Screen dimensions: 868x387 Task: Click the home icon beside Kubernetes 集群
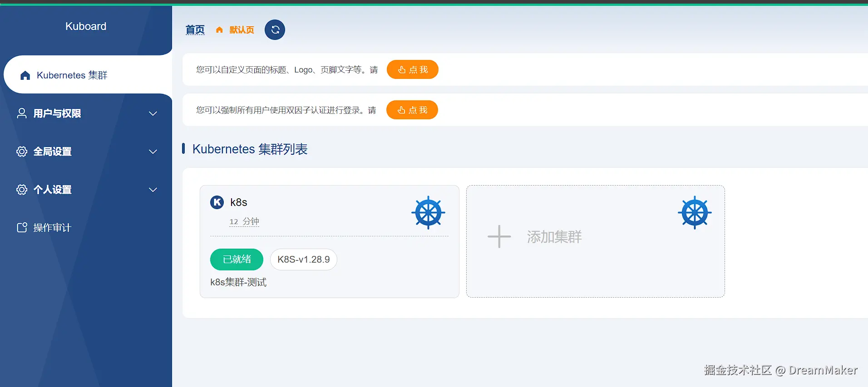[x=25, y=75]
